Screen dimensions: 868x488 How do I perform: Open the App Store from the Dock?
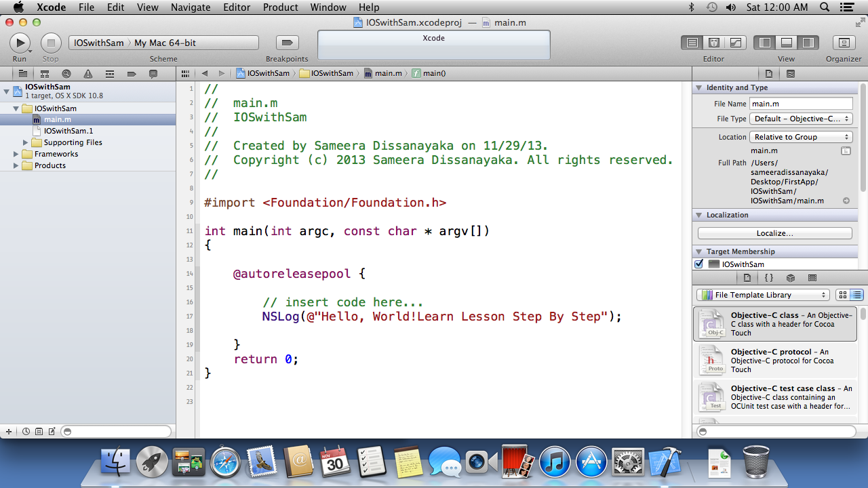tap(591, 462)
